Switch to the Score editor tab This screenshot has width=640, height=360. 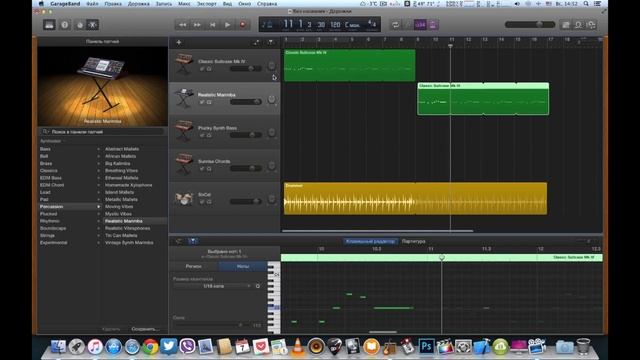pos(413,241)
